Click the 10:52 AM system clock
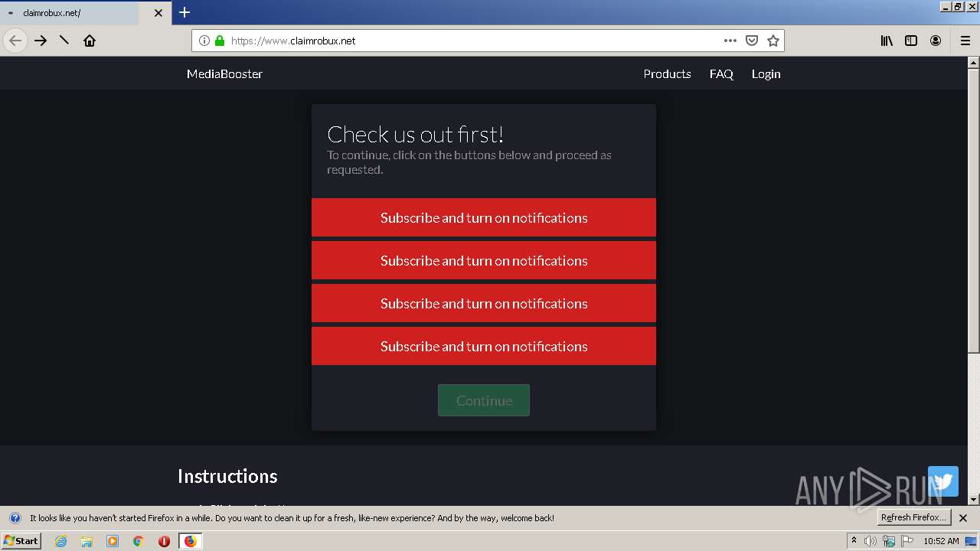The width and height of the screenshot is (980, 551). [941, 541]
